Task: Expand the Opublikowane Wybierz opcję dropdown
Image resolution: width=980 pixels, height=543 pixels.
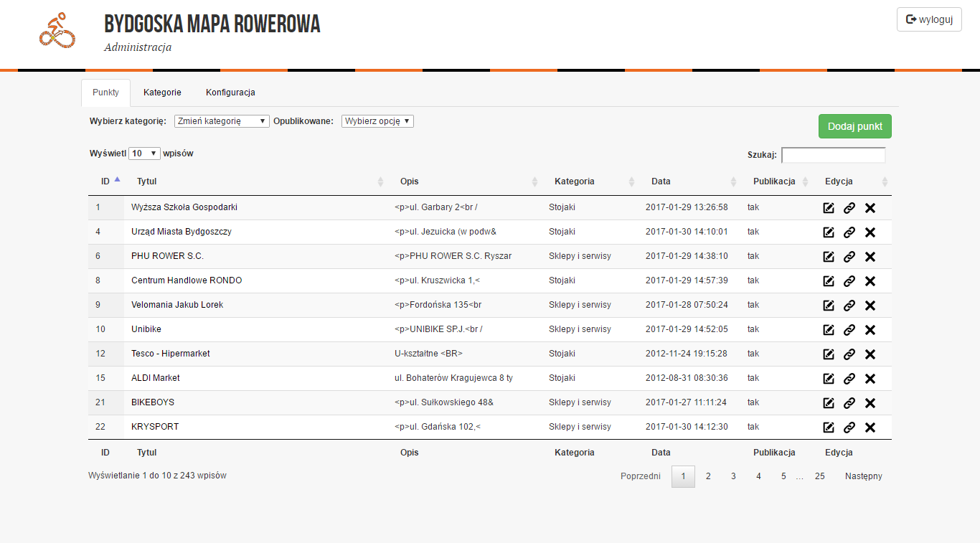Action: pyautogui.click(x=377, y=121)
